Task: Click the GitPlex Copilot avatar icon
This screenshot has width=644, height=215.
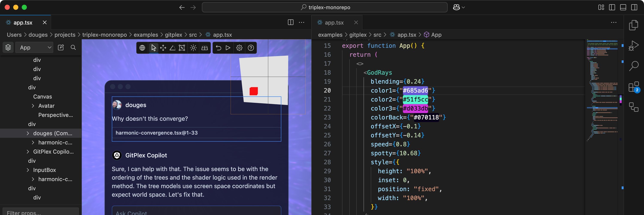Action: pyautogui.click(x=117, y=155)
